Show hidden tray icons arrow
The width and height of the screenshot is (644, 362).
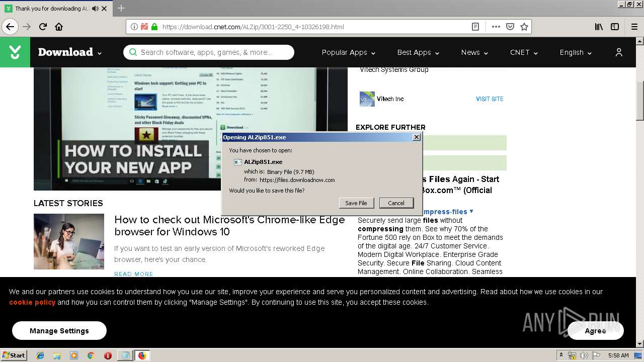point(561,355)
